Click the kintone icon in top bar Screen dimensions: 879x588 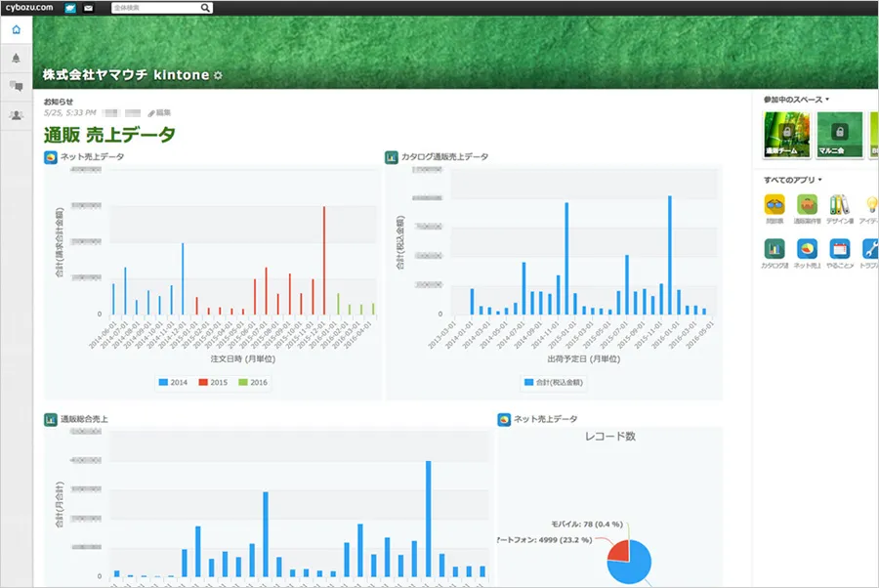(x=70, y=8)
